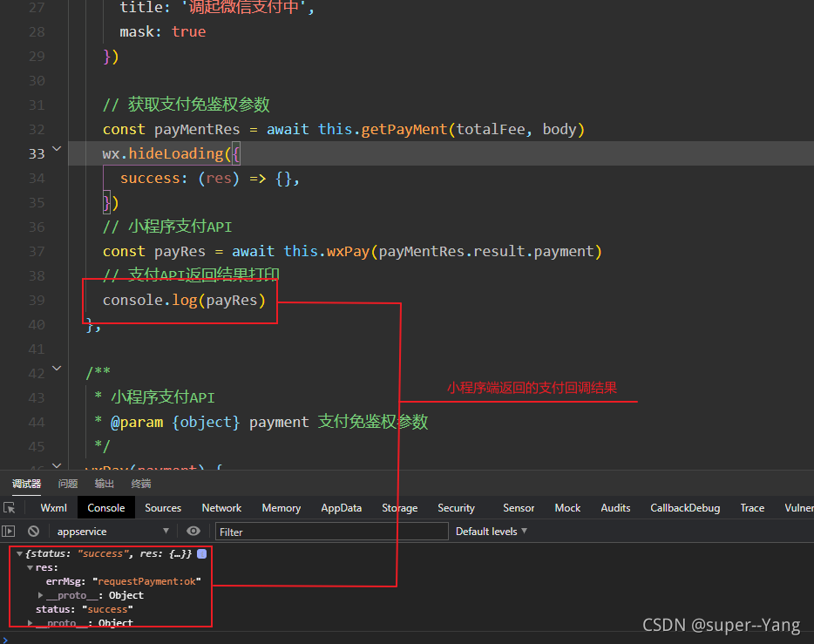Select the 调试器 panel tab
Viewport: 814px width, 644px height.
[x=26, y=484]
